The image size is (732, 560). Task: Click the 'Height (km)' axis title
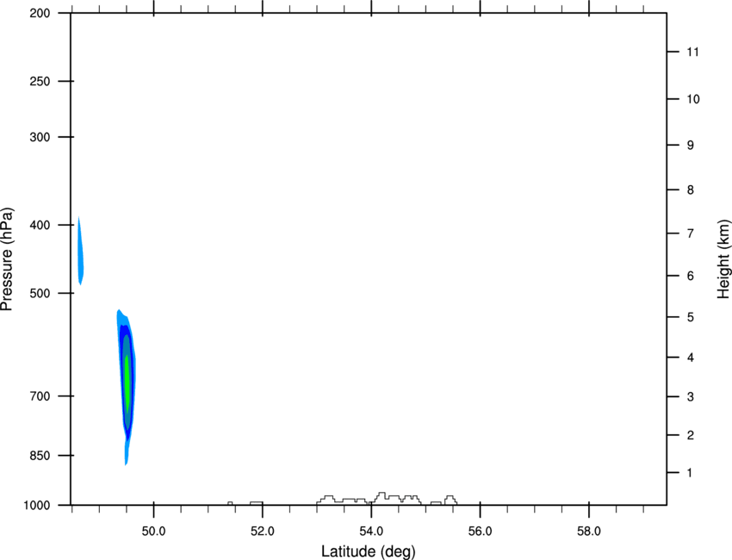723,259
